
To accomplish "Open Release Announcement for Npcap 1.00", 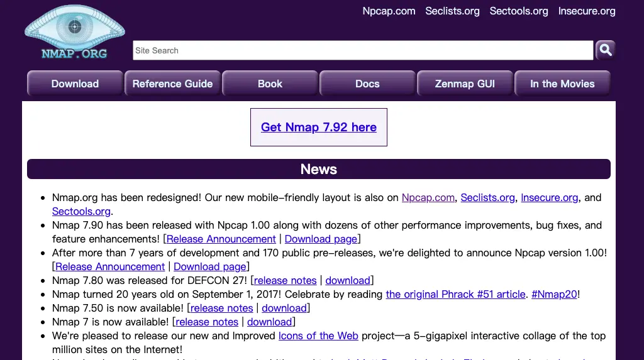I will click(110, 266).
